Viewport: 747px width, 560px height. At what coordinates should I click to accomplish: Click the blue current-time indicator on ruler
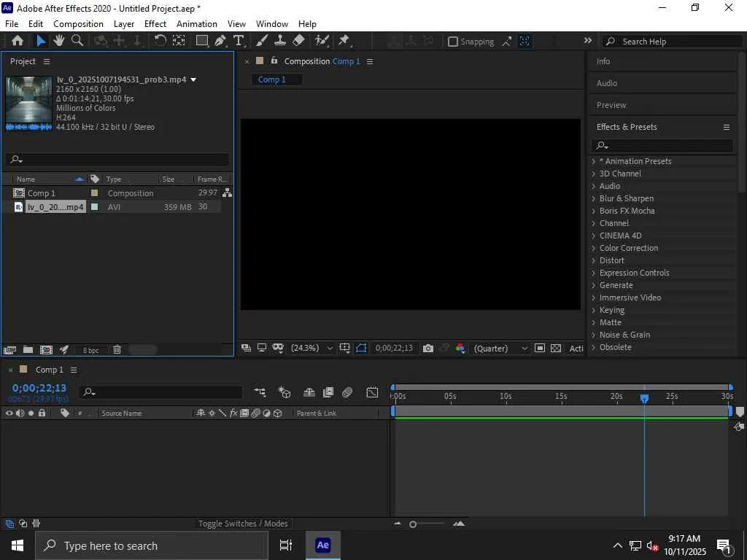644,398
